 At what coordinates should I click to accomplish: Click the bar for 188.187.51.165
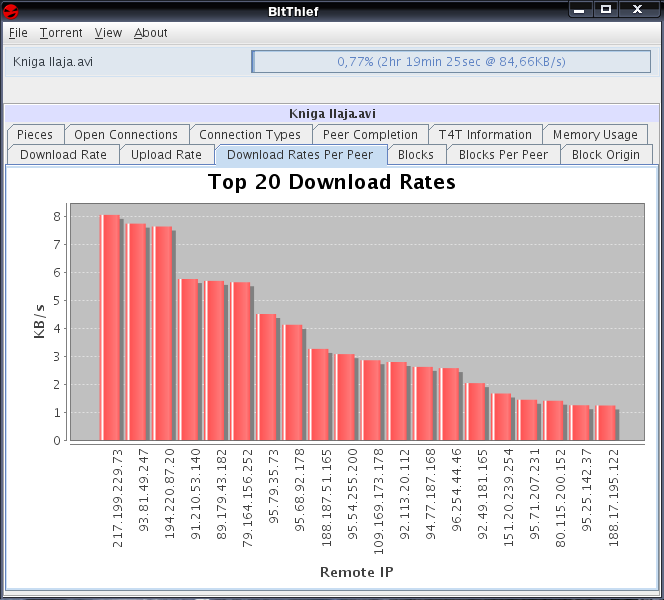point(318,395)
